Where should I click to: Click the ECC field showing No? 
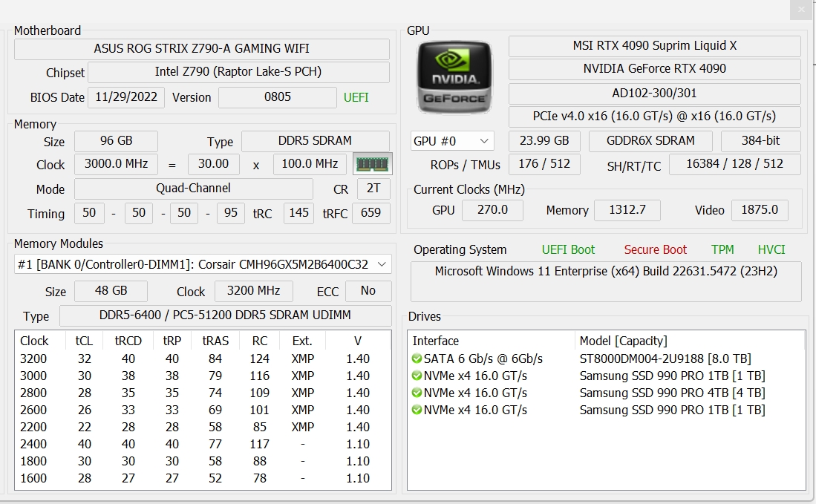tap(368, 291)
